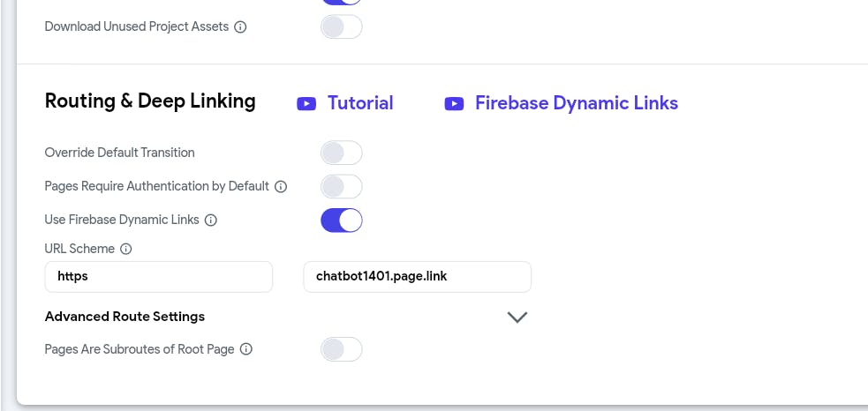Click info icon beside Download Unused Project Assets
This screenshot has height=411, width=868.
point(240,27)
